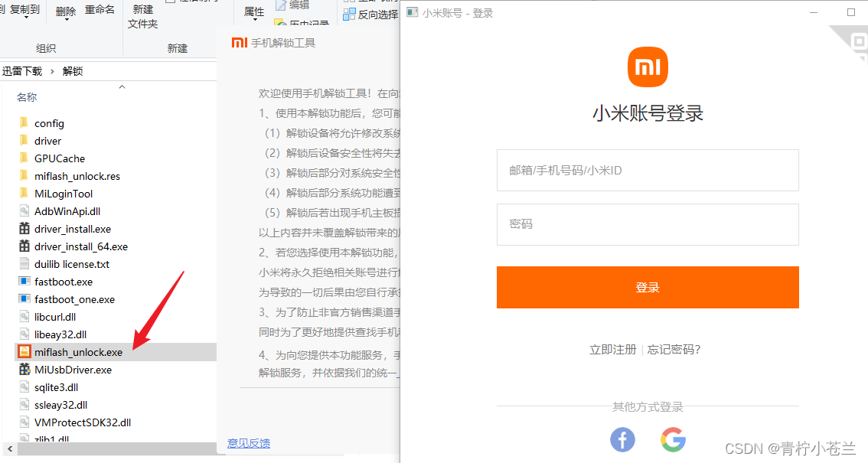Click the GPUCache folder icon
Image resolution: width=868 pixels, height=463 pixels.
[x=24, y=158]
